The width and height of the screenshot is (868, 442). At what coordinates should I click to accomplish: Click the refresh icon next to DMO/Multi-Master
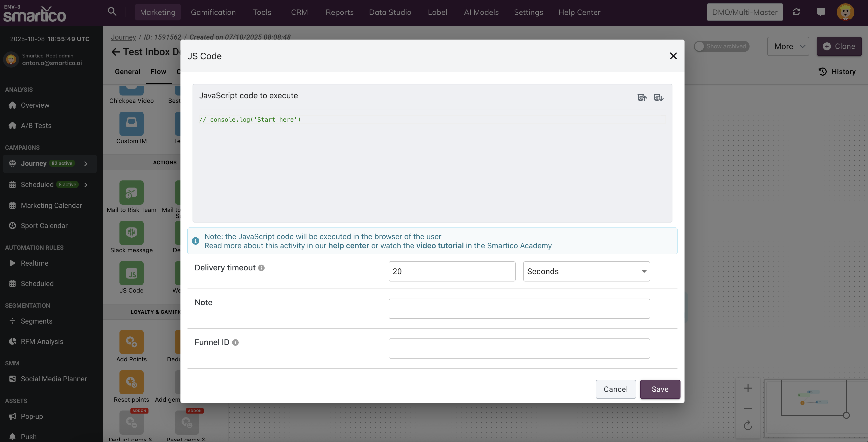[x=796, y=12]
